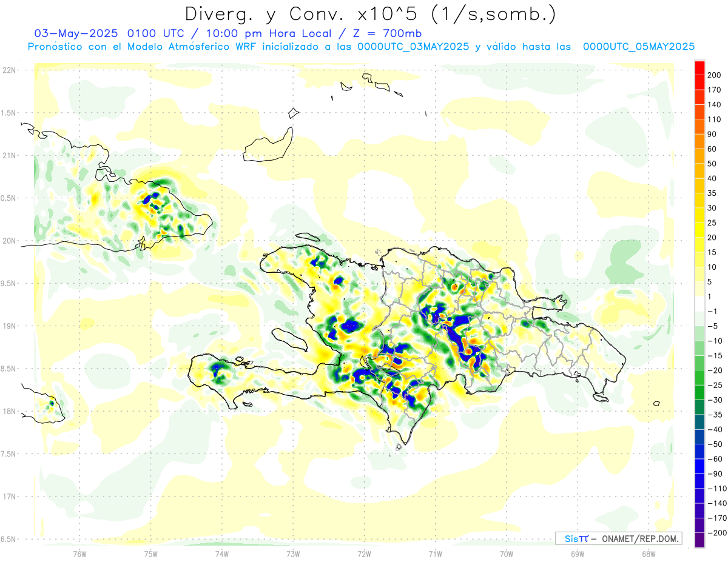The width and height of the screenshot is (728, 562).
Task: Click the dark purple swatch below -200
Action: point(699,540)
